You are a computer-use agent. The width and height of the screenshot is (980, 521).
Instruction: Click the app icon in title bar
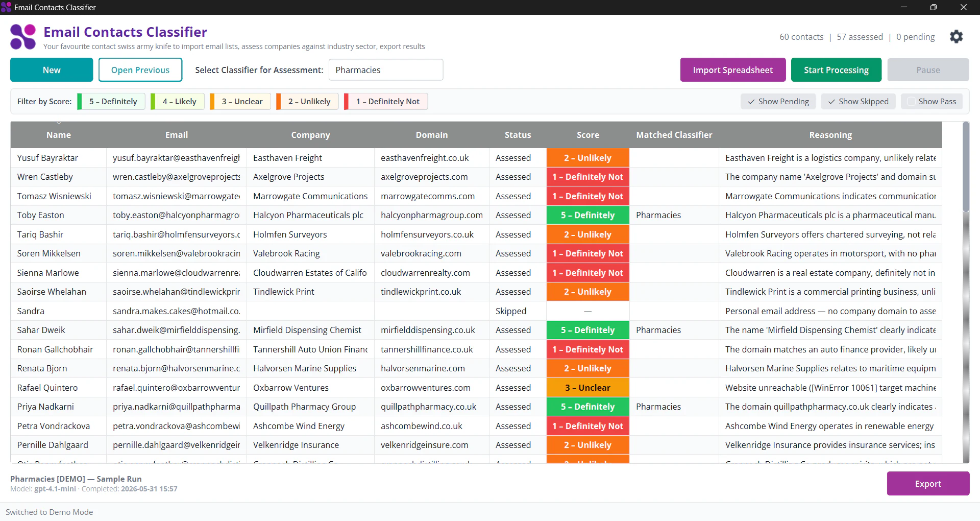coord(6,7)
